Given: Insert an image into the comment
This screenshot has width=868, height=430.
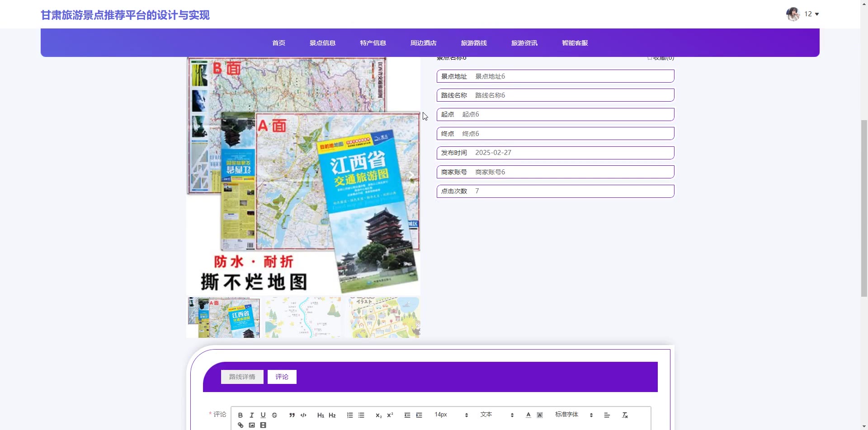Looking at the screenshot, I should pos(252,425).
